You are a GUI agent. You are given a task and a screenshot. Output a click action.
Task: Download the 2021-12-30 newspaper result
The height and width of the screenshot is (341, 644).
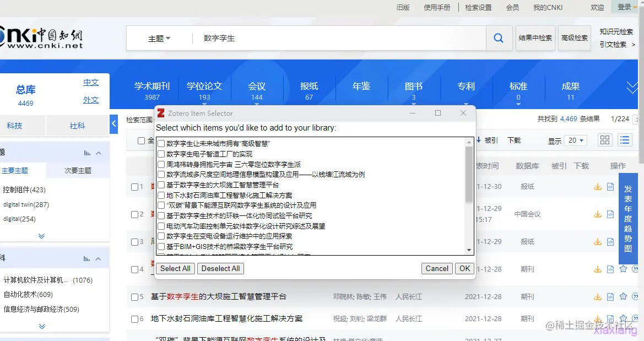coord(598,187)
